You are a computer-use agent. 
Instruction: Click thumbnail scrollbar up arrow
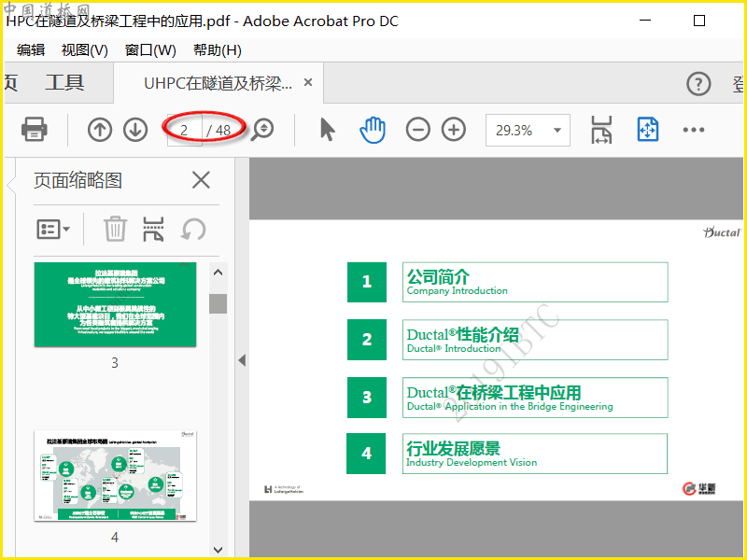218,273
